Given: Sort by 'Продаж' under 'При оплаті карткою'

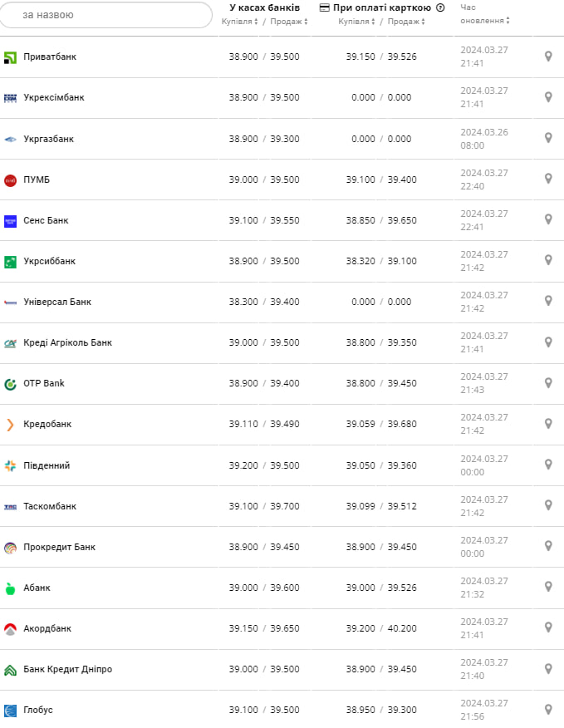Looking at the screenshot, I should pyautogui.click(x=405, y=22).
